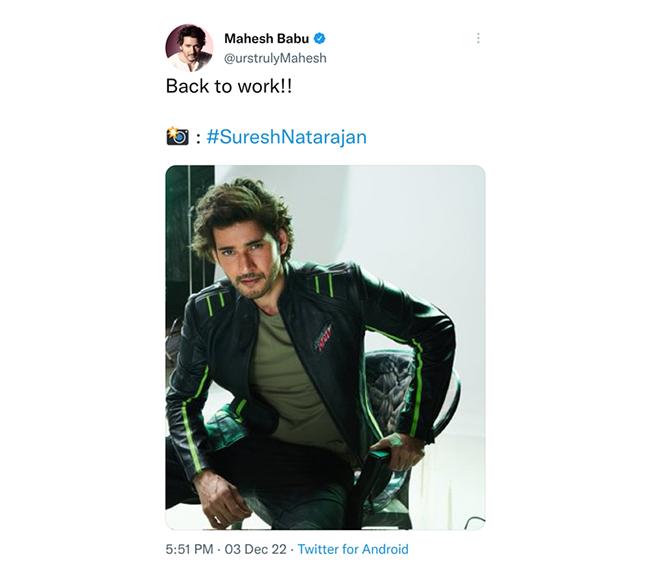Click the 5:51 PM timestamp
The height and width of the screenshot is (562, 650).
pyautogui.click(x=189, y=549)
